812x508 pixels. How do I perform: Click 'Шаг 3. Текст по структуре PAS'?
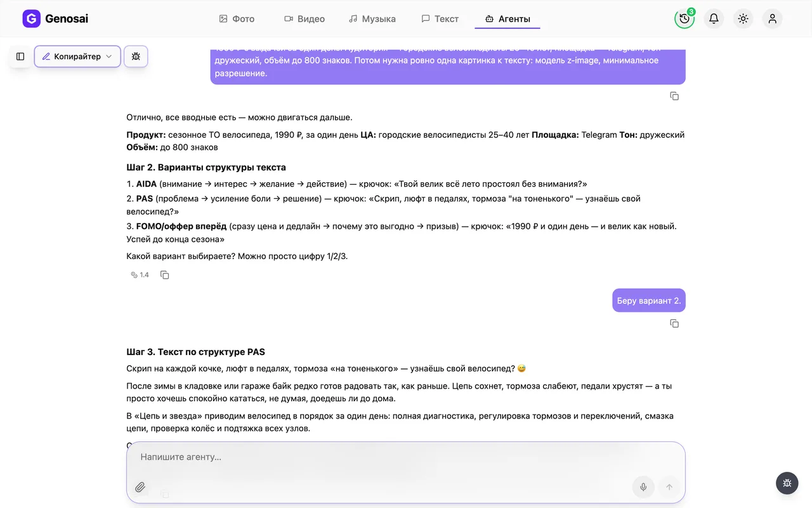[195, 352]
